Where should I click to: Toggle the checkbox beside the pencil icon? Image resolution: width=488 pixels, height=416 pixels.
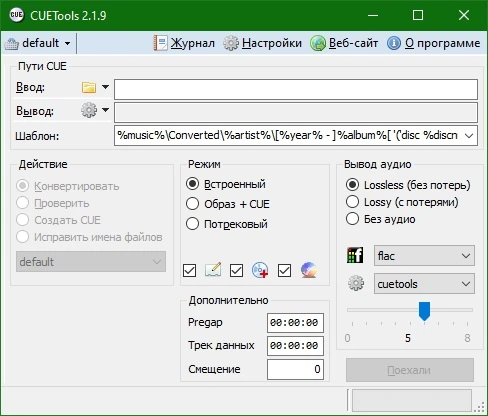(189, 270)
